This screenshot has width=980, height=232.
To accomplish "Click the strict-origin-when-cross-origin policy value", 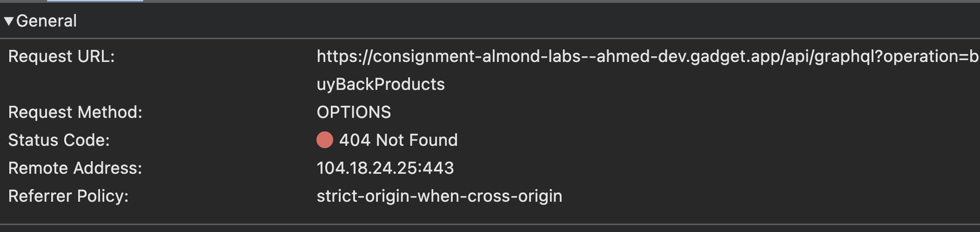I will pyautogui.click(x=439, y=196).
